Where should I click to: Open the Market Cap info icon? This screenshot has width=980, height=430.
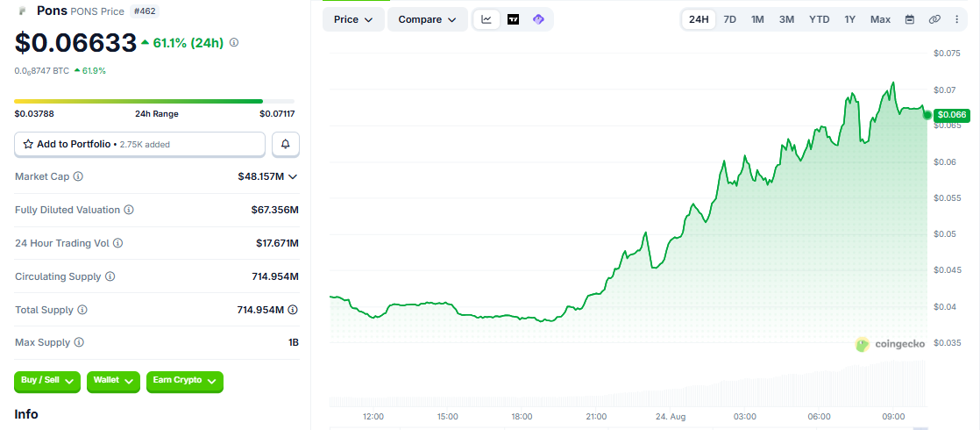coord(78,176)
